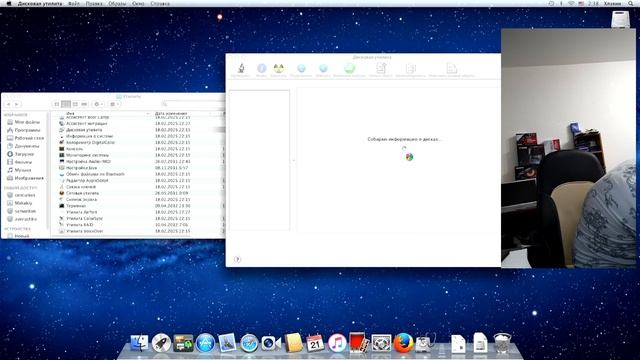This screenshot has height=360, width=640.
Task: Go back in the Finder window
Action: (x=9, y=104)
